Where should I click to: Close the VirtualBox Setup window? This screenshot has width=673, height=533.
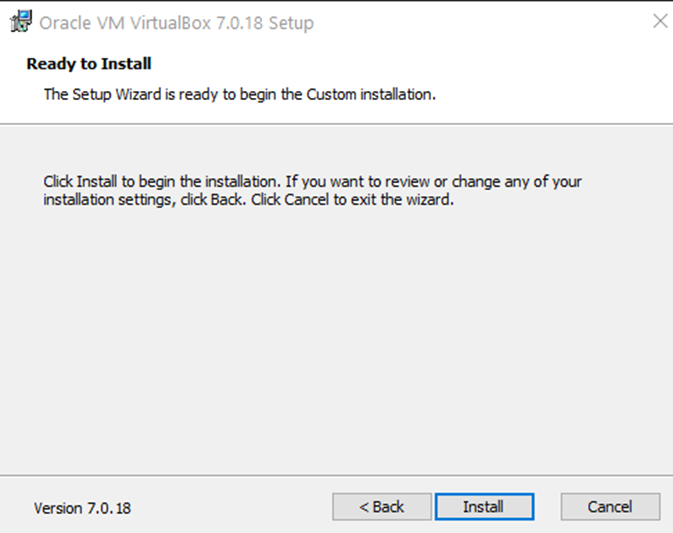(x=659, y=21)
